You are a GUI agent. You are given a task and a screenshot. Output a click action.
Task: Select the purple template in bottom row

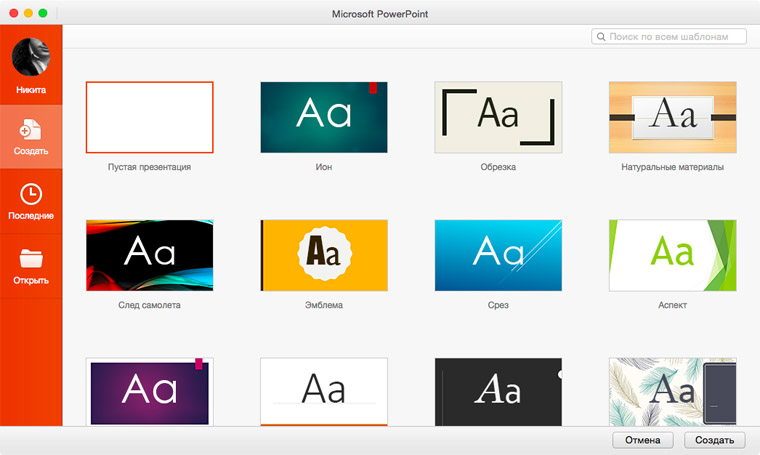point(150,391)
